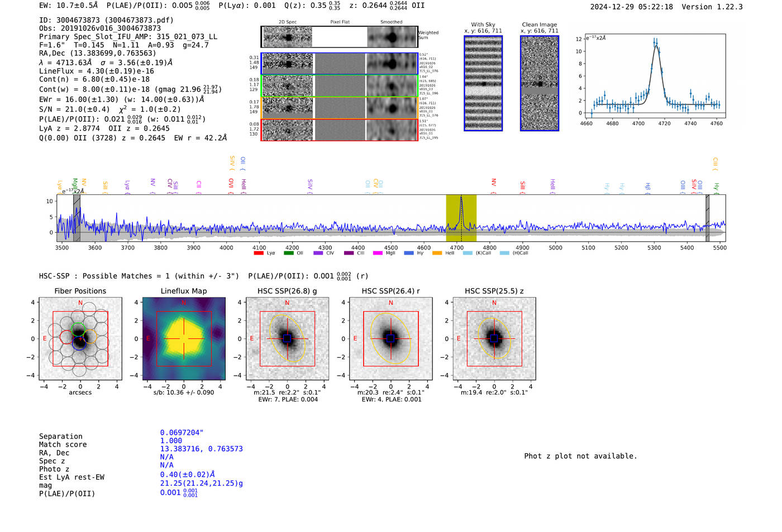Select the HSC SSP r-band cutout
The image size is (782, 532).
click(391, 339)
